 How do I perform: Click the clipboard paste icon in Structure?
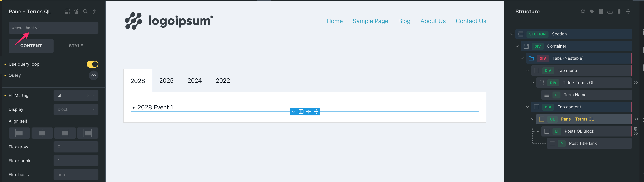(601, 11)
